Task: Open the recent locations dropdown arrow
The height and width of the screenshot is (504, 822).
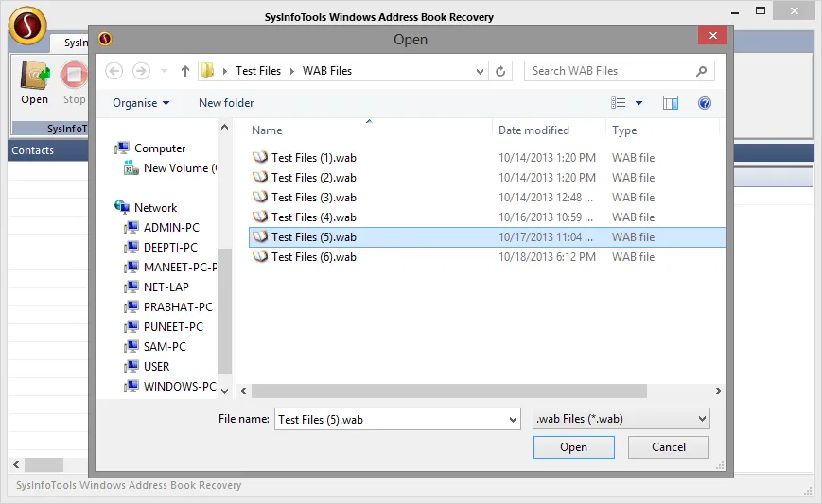Action: click(164, 71)
